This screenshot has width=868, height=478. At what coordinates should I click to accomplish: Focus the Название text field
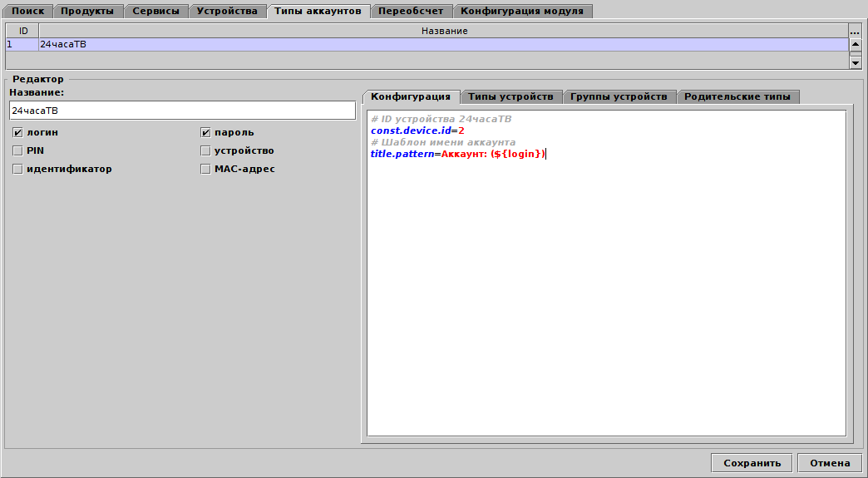click(182, 111)
